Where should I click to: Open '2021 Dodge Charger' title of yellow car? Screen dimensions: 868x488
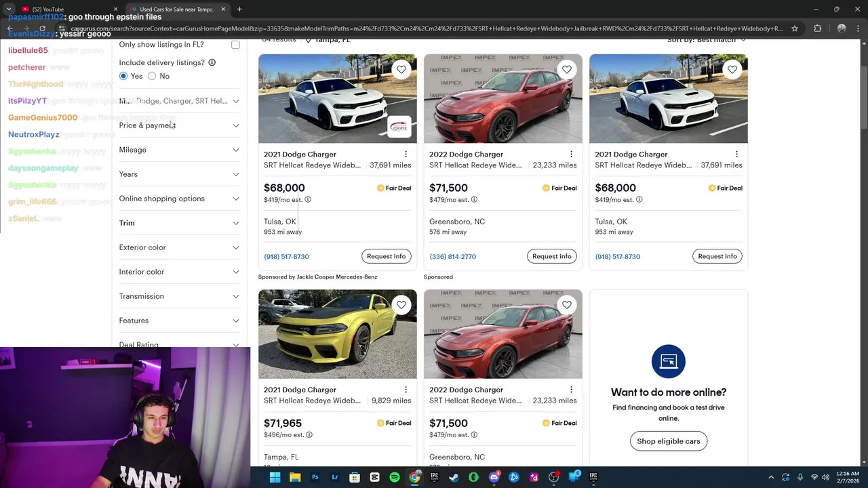click(300, 390)
